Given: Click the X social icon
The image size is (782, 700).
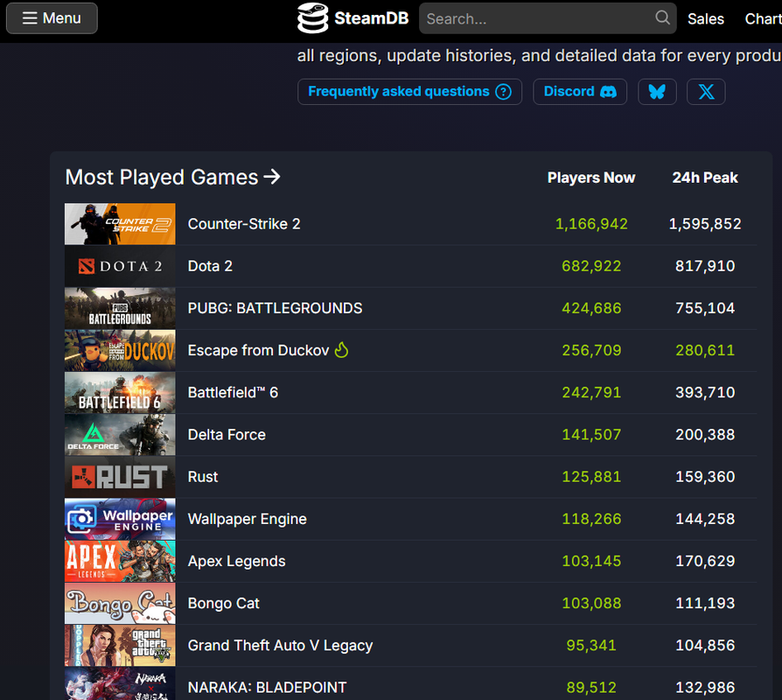Looking at the screenshot, I should [x=706, y=92].
